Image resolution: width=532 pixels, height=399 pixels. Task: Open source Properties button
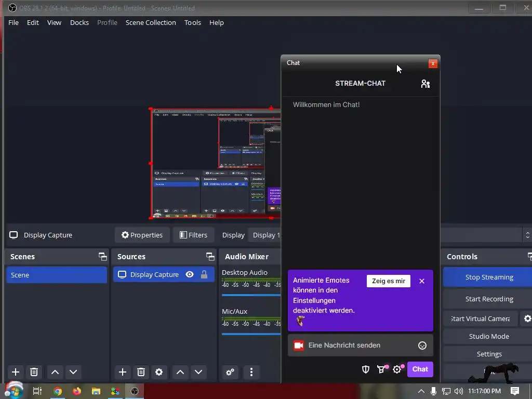tap(142, 235)
